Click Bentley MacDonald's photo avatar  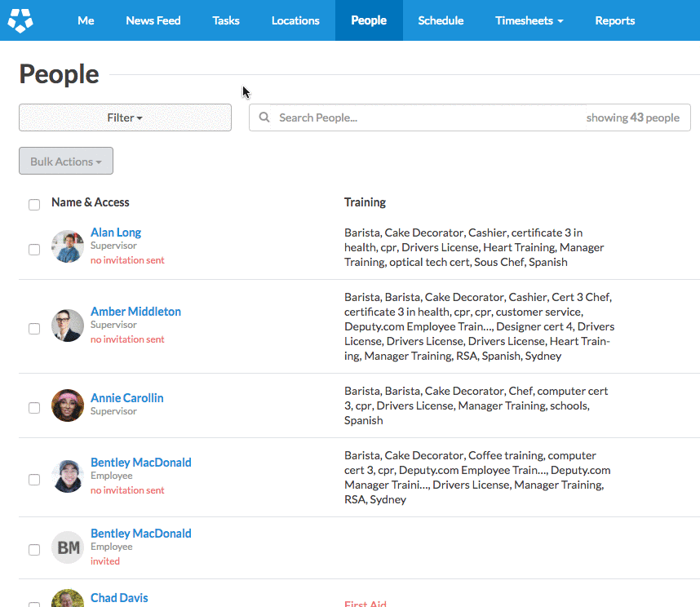pyautogui.click(x=68, y=476)
